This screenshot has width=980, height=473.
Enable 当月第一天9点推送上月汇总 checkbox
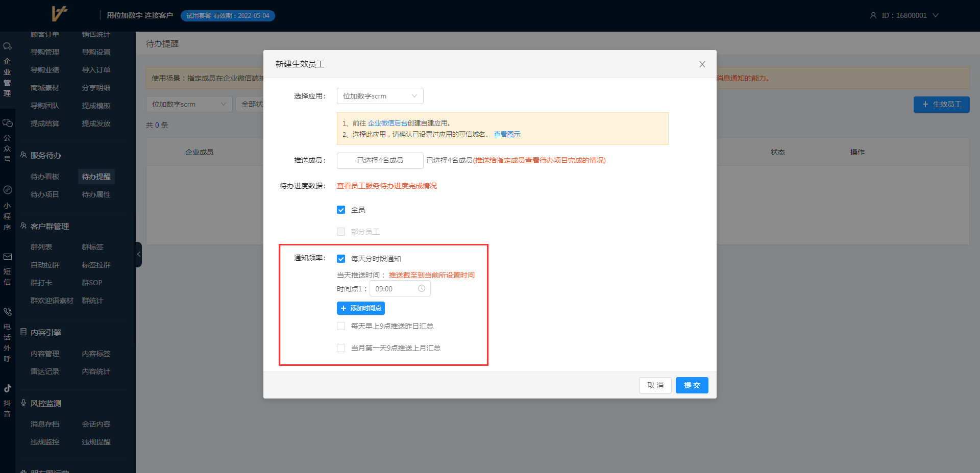click(341, 348)
